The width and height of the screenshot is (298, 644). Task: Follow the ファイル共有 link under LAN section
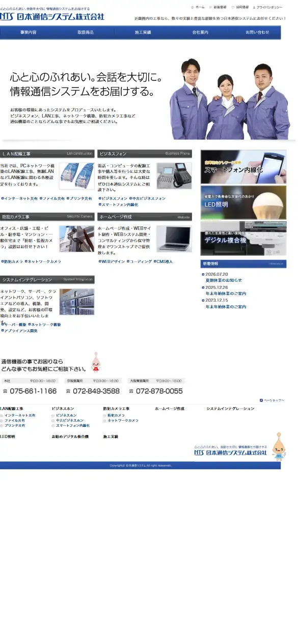[53, 198]
